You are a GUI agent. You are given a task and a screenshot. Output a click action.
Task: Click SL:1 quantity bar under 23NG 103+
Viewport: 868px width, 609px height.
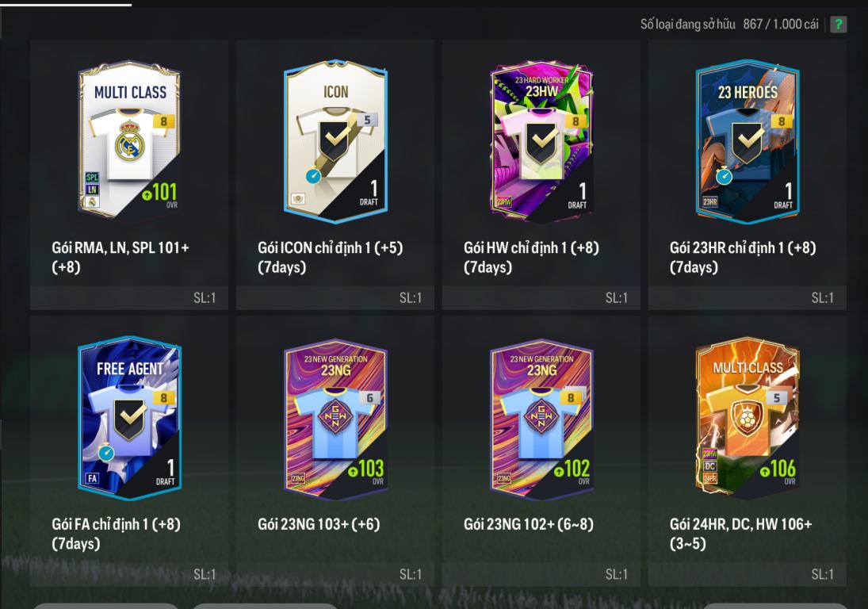[335, 574]
